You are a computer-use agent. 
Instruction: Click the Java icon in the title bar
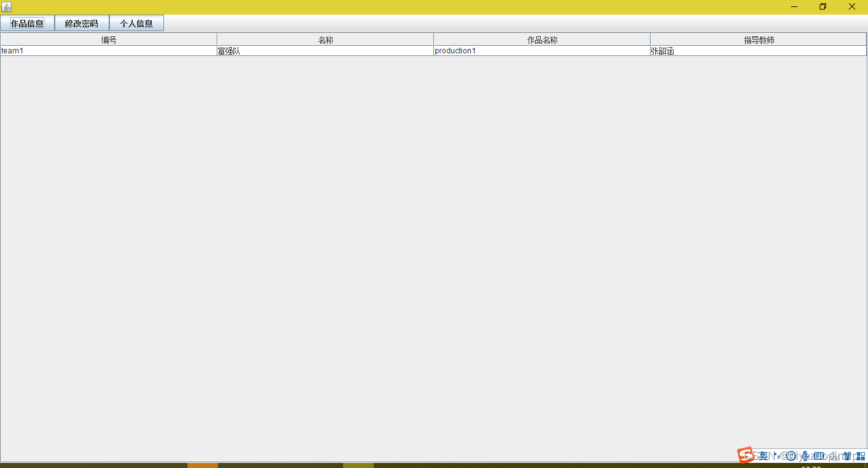click(x=6, y=7)
